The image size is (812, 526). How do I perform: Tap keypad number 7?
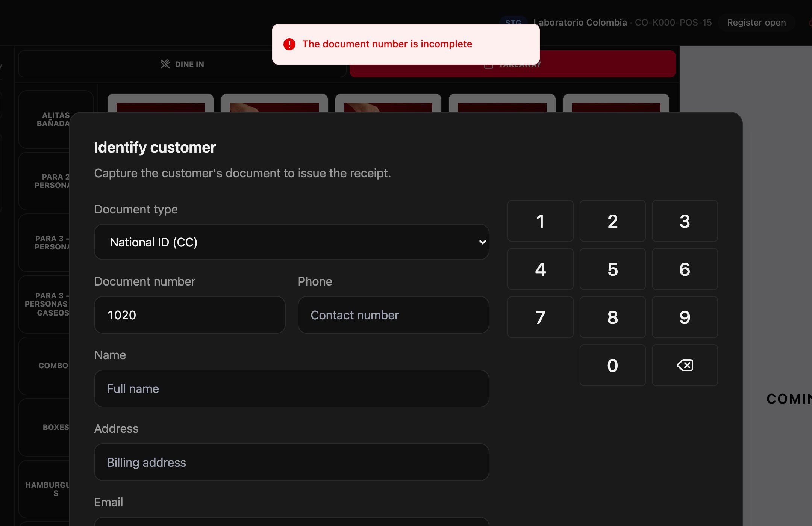[x=540, y=317]
